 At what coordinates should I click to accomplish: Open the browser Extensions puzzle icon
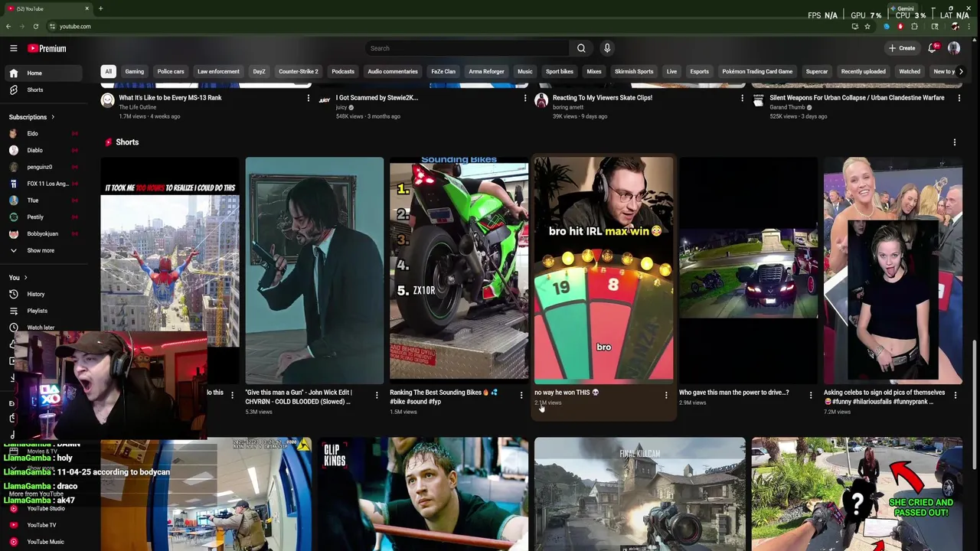point(914,26)
